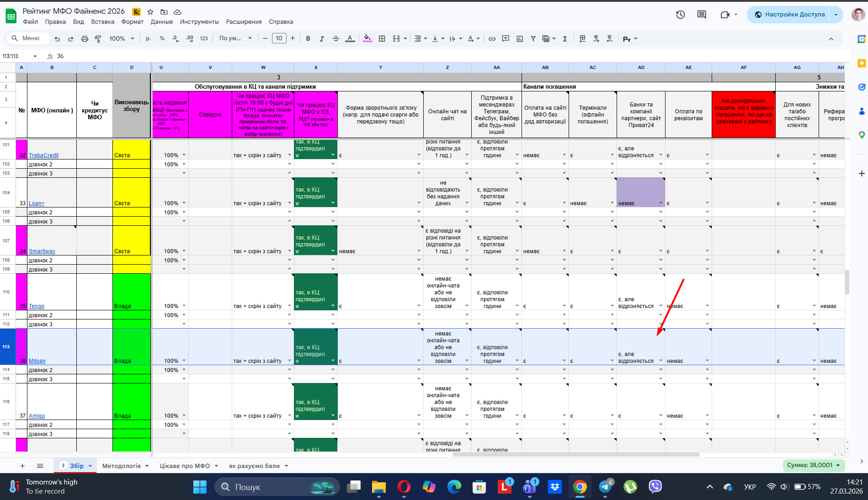The height and width of the screenshot is (500, 868).
Task: Click the Undo icon in toolbar
Action: pos(57,39)
